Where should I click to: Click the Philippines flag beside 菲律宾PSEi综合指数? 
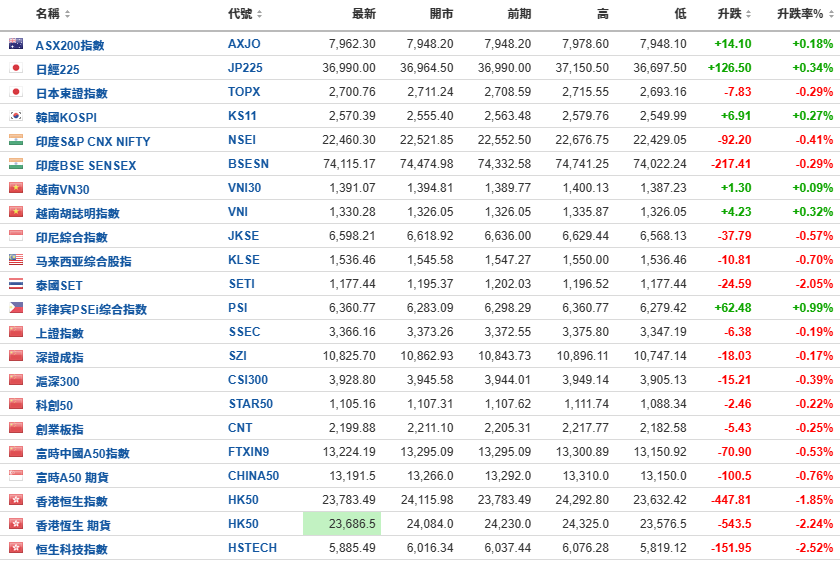coord(16,308)
